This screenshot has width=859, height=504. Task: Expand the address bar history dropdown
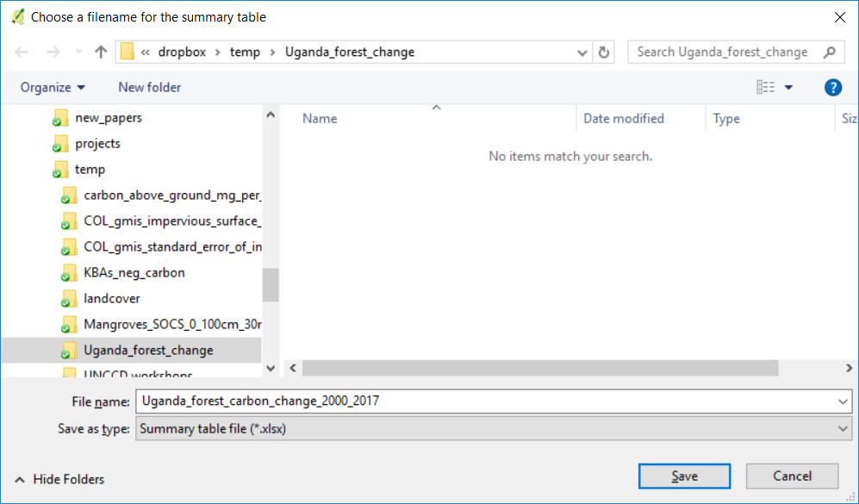pos(582,52)
